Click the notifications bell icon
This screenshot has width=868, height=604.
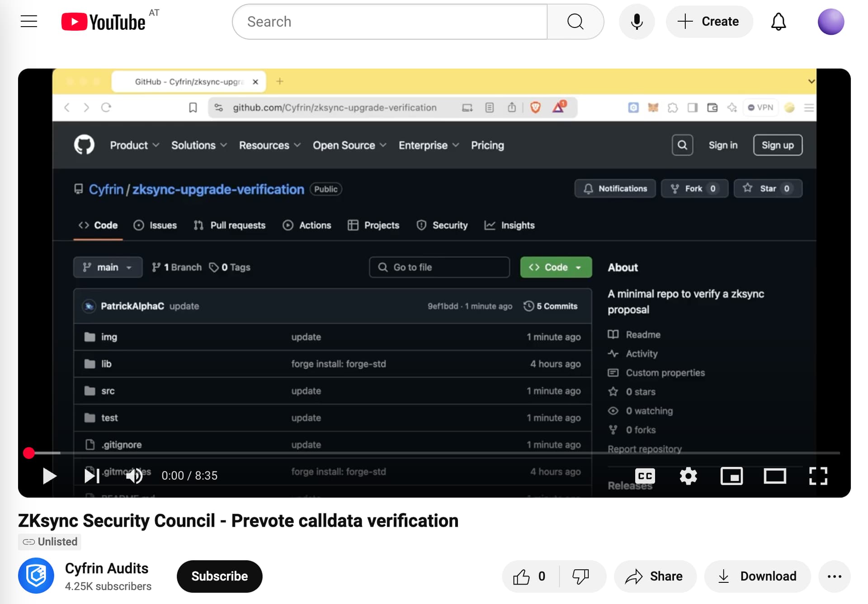click(x=779, y=21)
